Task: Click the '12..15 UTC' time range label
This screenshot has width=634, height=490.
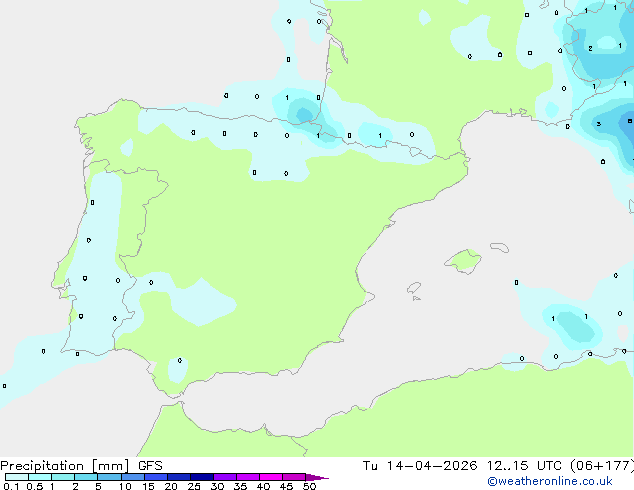Action: click(x=524, y=466)
